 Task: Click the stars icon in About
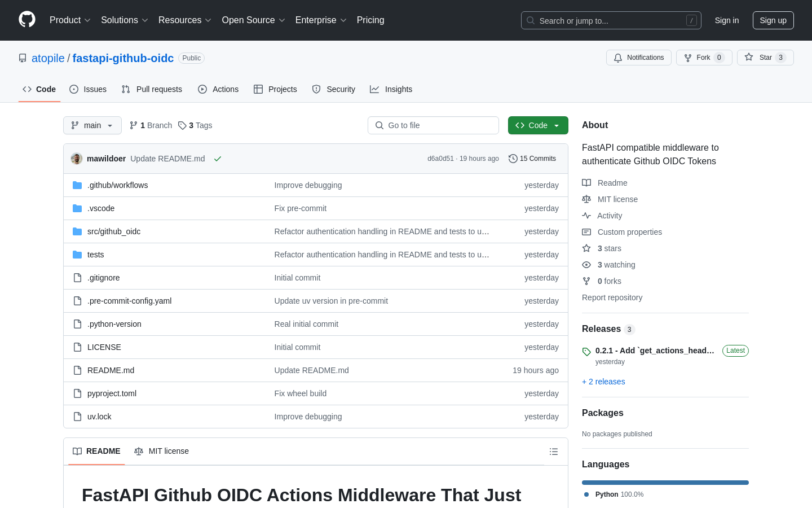click(x=586, y=248)
